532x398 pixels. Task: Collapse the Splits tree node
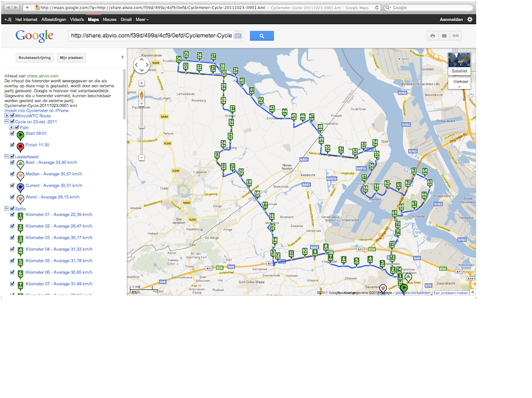point(7,209)
